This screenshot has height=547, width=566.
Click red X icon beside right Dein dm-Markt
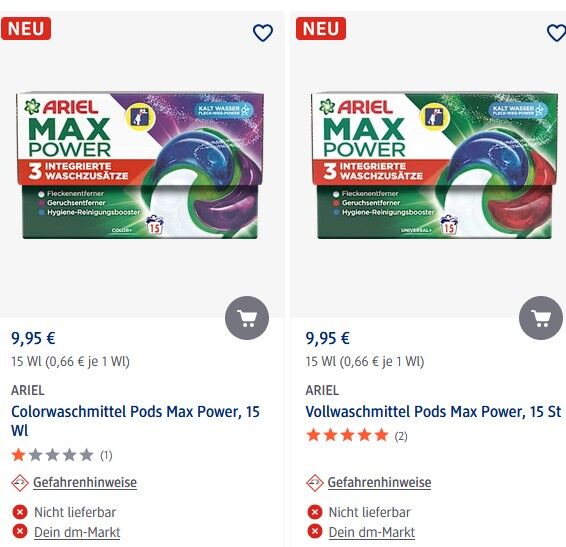coord(314,532)
